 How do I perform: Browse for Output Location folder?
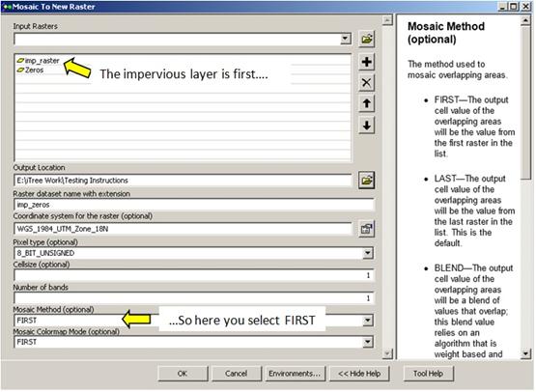[366, 181]
